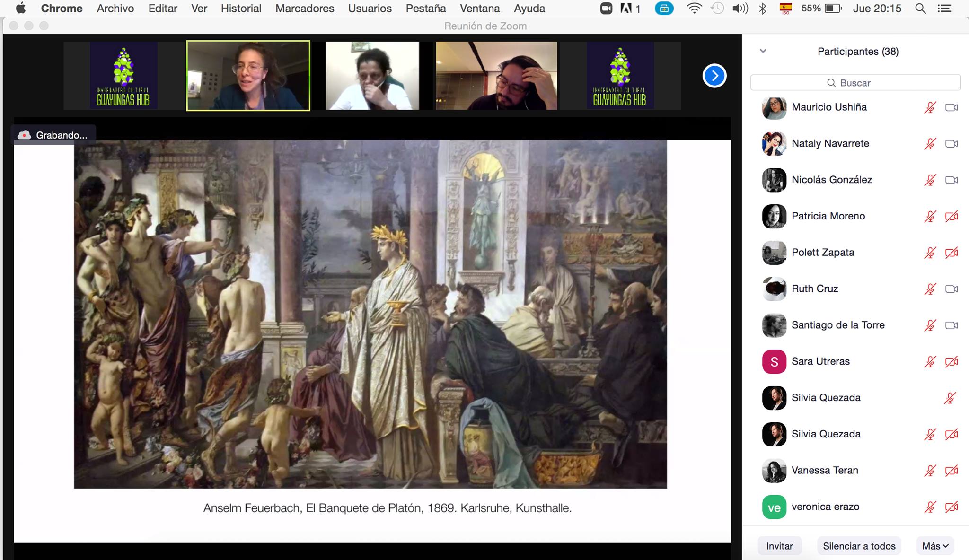Click Polett Zapata's avatar

click(774, 253)
